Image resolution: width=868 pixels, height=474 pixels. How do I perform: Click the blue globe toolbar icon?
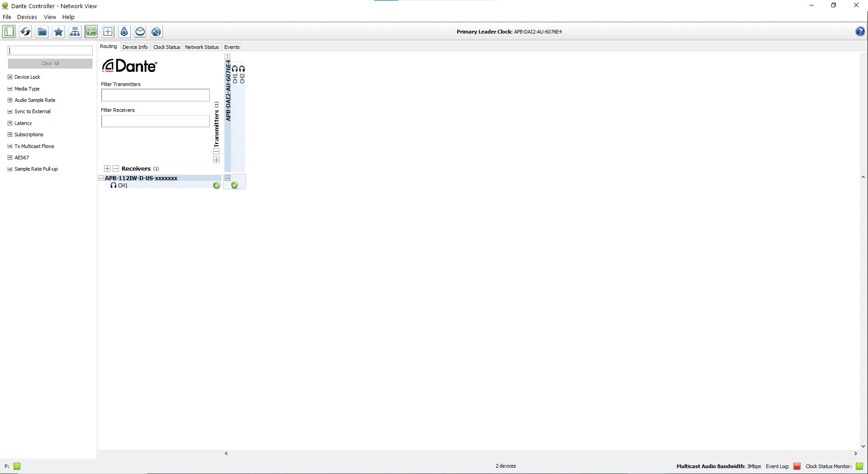pyautogui.click(x=156, y=32)
